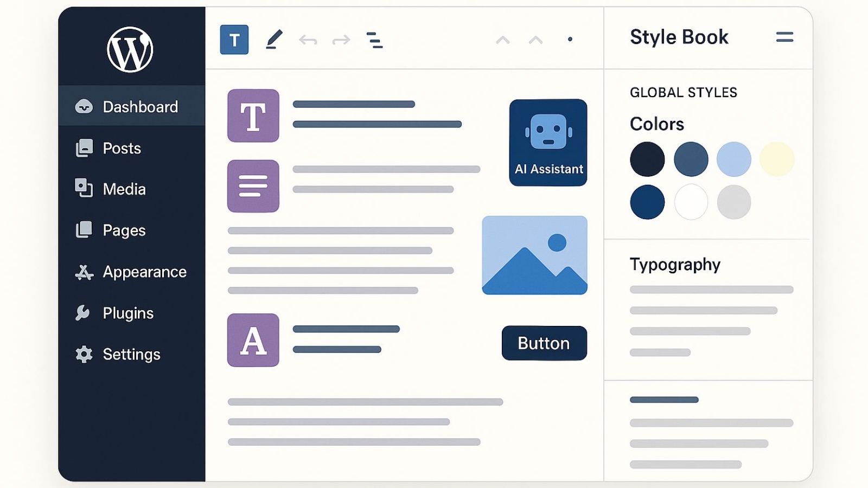Open the AI Assistant panel
This screenshot has height=488, width=868.
548,142
